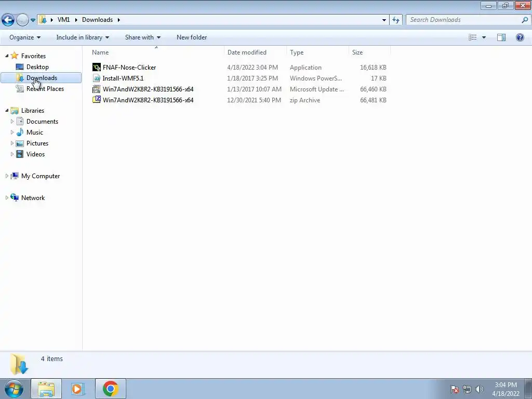
Task: Create a New folder
Action: (191, 37)
